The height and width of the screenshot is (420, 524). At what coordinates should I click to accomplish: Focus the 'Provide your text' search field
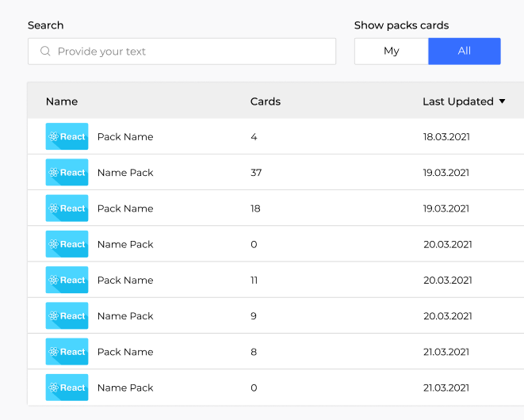click(190, 52)
